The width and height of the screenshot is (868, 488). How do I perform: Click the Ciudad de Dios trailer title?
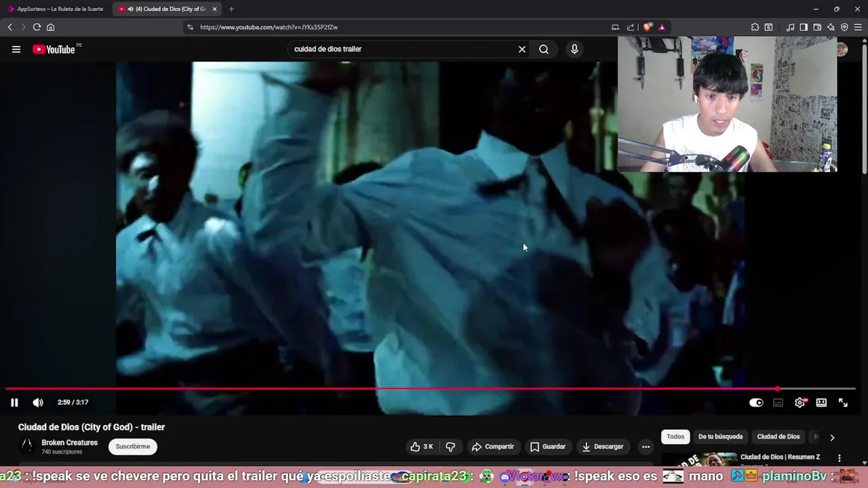[x=92, y=427]
